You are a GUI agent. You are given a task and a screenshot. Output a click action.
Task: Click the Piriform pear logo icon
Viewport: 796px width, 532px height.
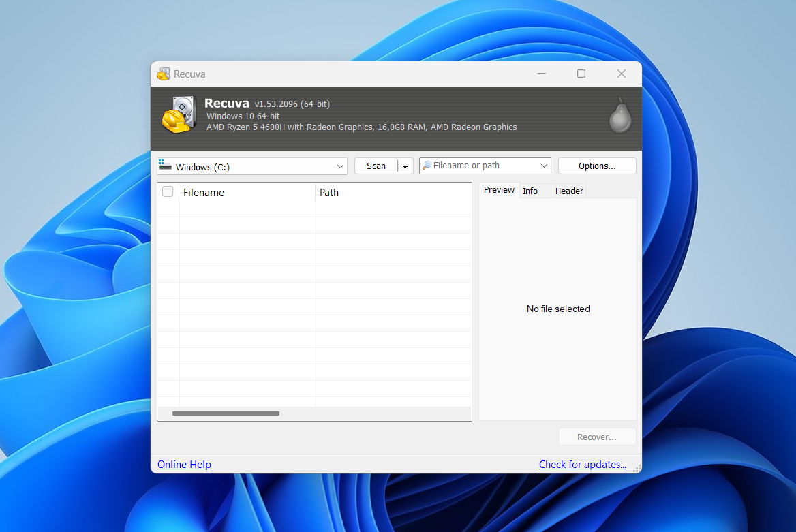(620, 116)
